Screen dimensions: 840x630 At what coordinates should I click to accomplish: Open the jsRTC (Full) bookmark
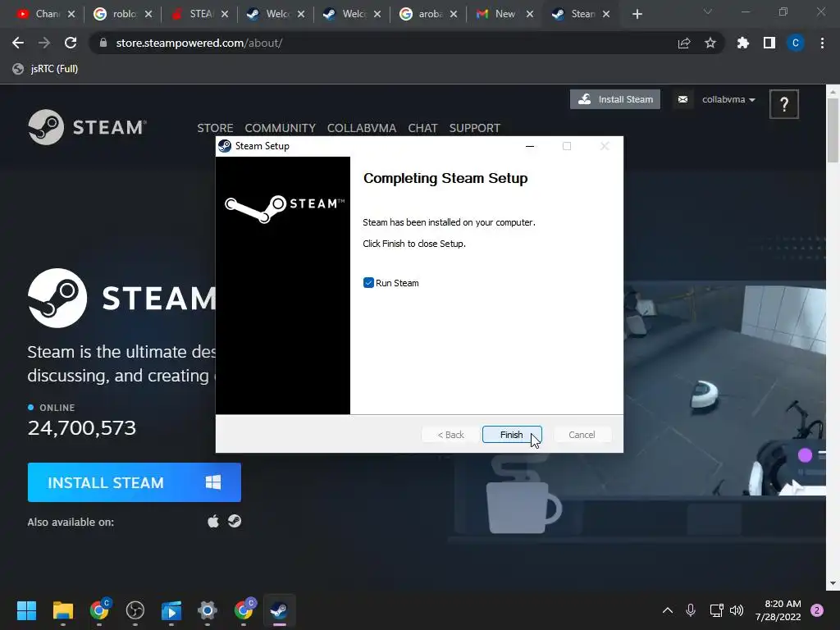tap(46, 69)
